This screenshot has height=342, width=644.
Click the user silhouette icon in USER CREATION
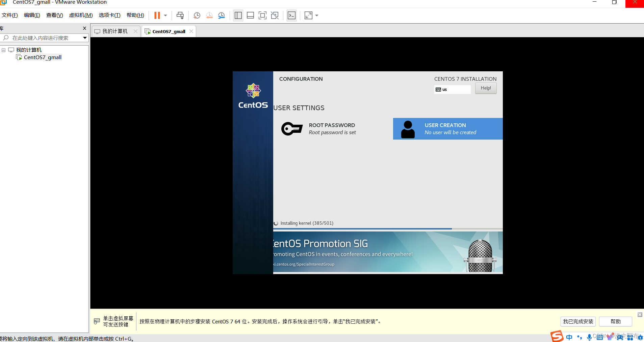(408, 129)
